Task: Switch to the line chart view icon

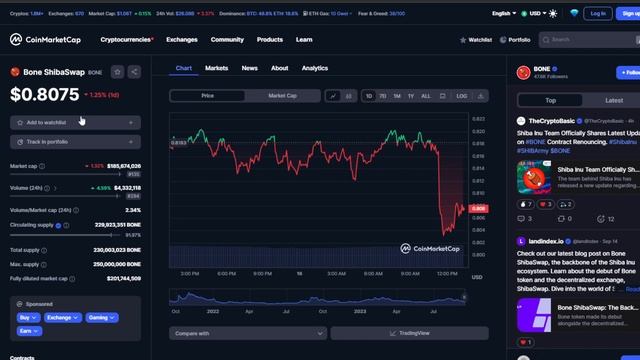Action: point(333,96)
